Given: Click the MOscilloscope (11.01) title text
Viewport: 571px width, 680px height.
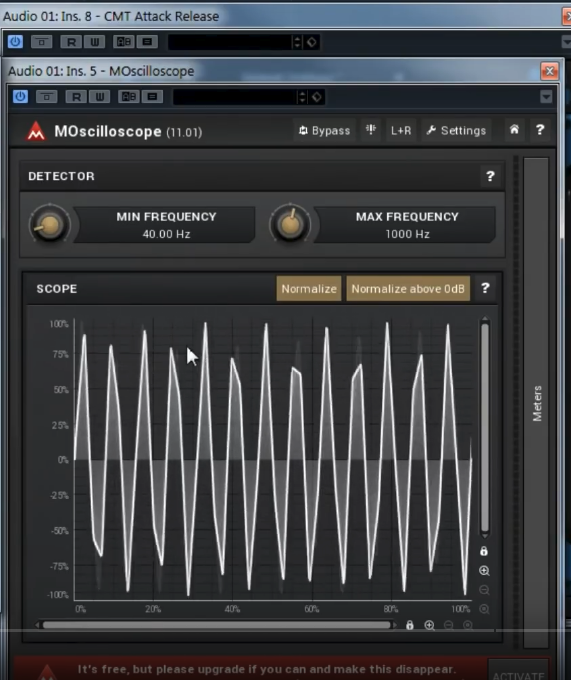Looking at the screenshot, I should tap(128, 131).
